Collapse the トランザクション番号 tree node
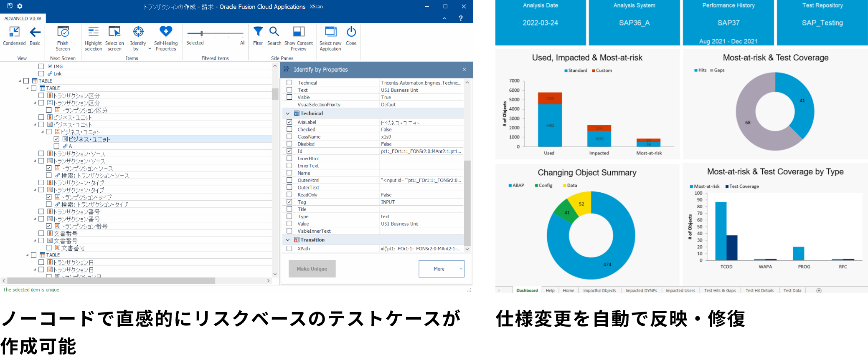 pos(35,219)
